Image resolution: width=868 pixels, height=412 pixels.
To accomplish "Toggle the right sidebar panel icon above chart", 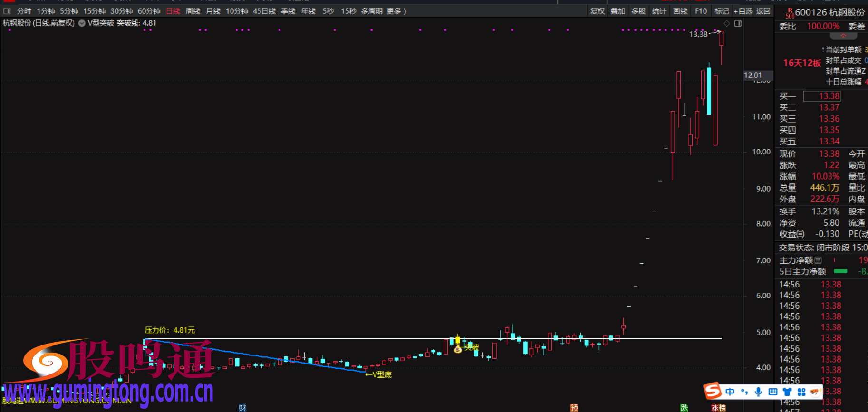I will tap(738, 23).
